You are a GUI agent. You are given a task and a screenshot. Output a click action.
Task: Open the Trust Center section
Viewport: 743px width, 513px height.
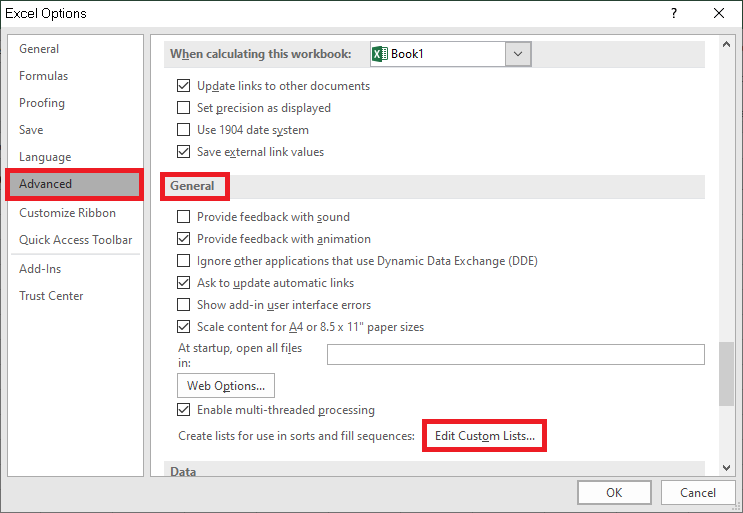(x=51, y=296)
